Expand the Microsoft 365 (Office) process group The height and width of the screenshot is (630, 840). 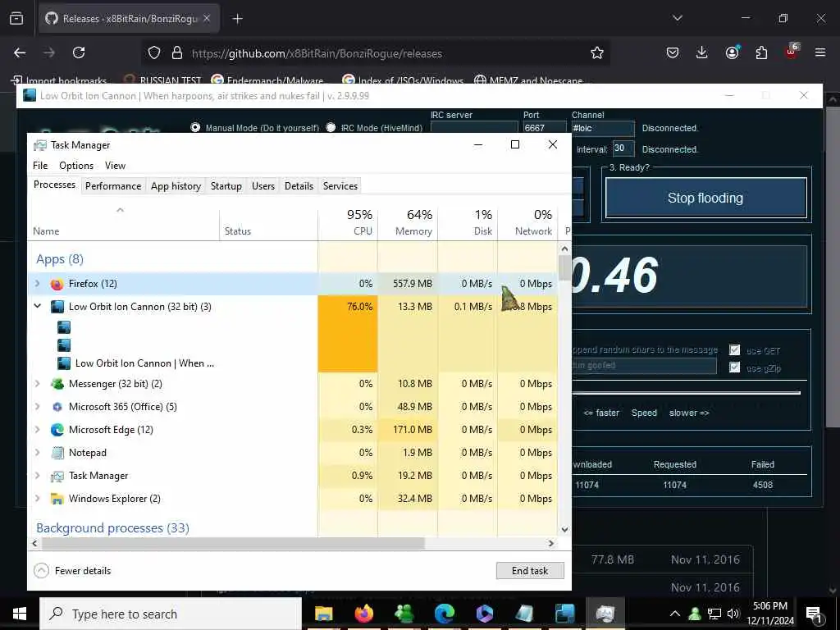(x=37, y=407)
